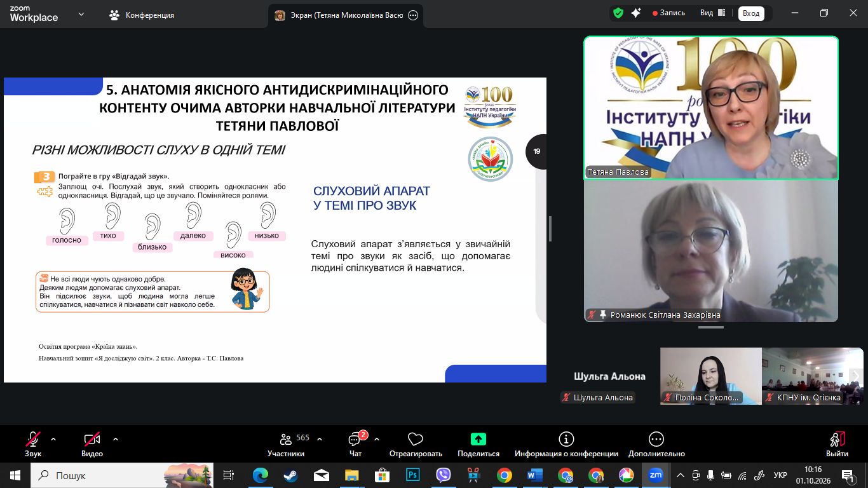Click the handle below the pinned videos

[711, 327]
